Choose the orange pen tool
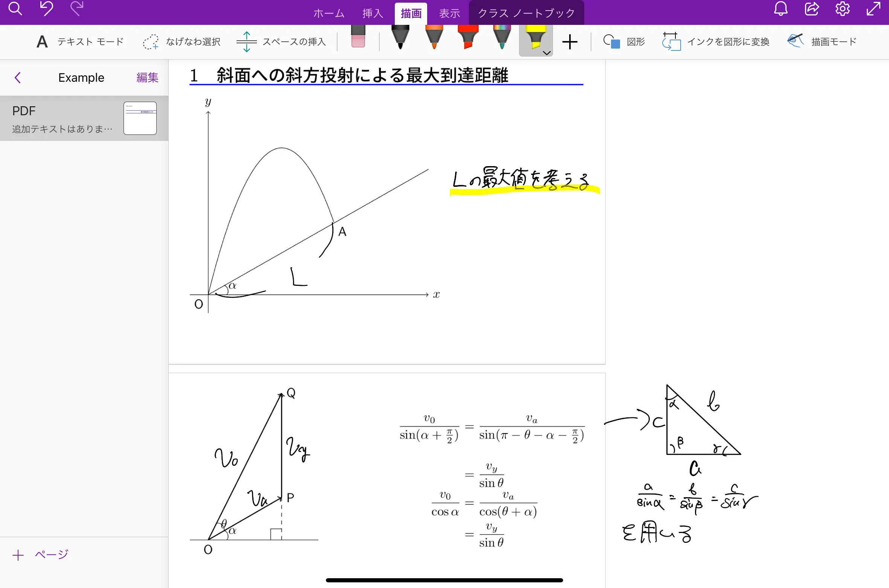This screenshot has height=588, width=889. coord(434,38)
